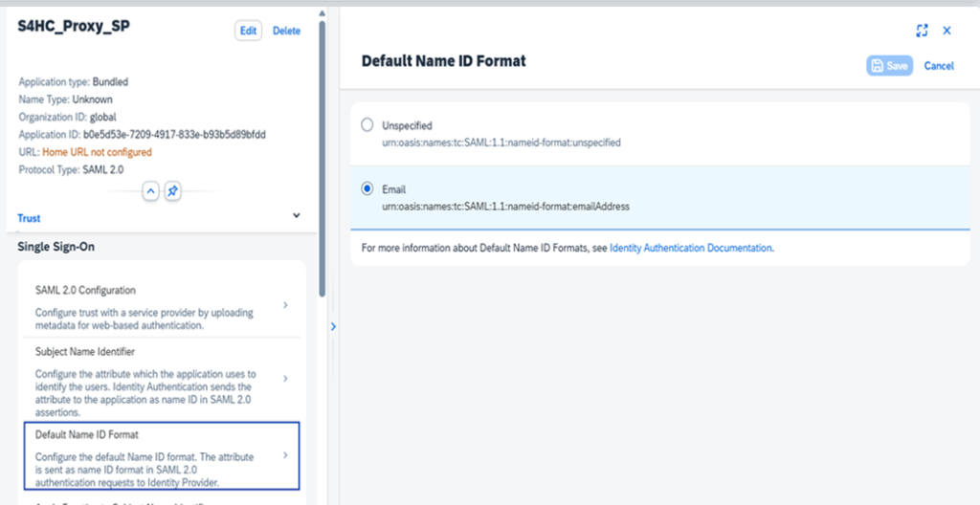The width and height of the screenshot is (980, 505).
Task: Open the Identity Authentication Documentation link
Action: coord(690,248)
